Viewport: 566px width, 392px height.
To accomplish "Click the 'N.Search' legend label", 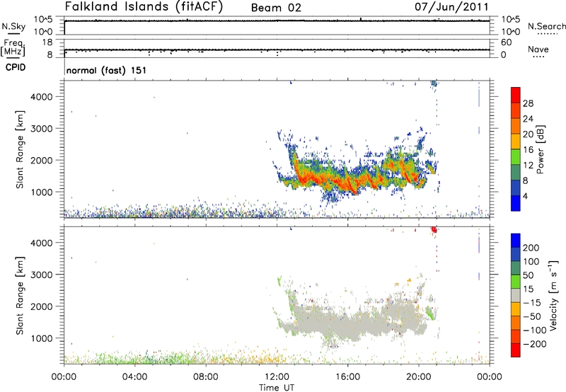I will (x=546, y=26).
